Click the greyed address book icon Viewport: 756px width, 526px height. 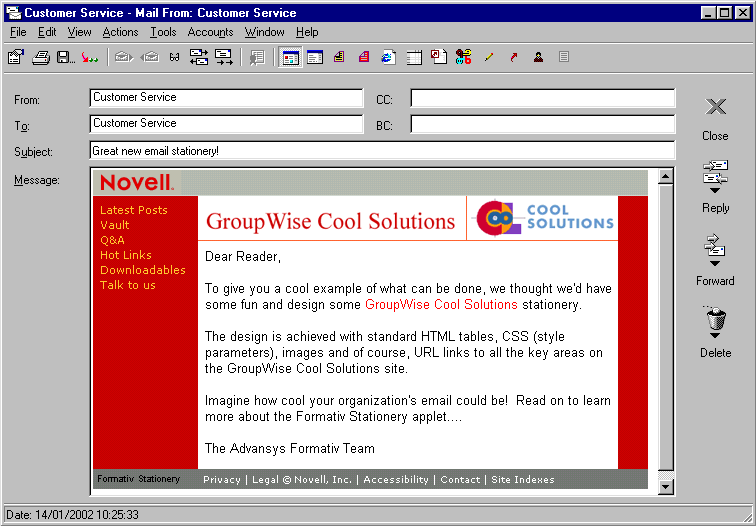pyautogui.click(x=257, y=57)
